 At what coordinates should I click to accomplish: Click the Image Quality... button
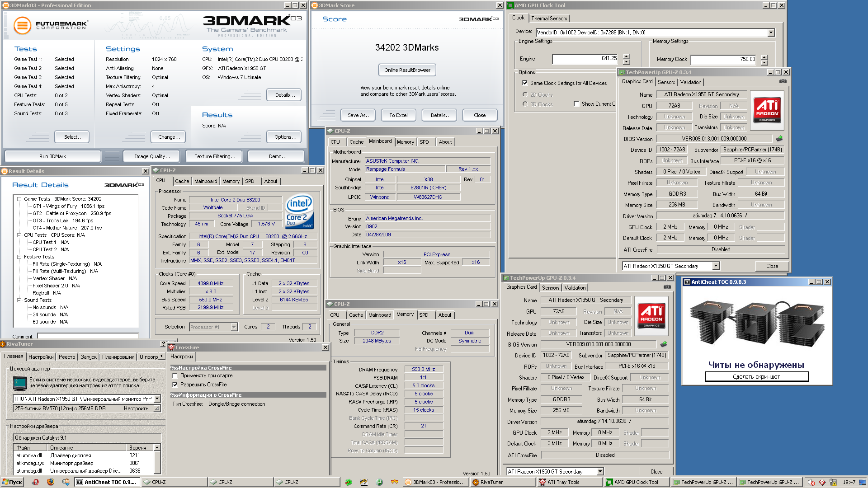pyautogui.click(x=152, y=156)
